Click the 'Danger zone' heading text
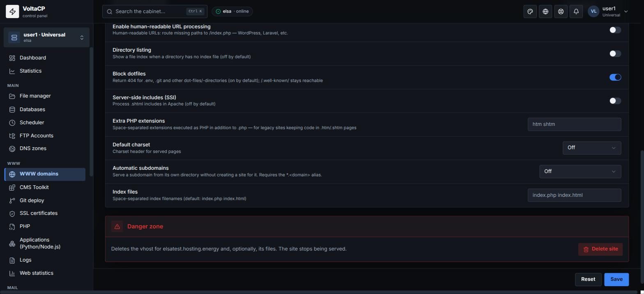Screen dimensions: 644x294 click(x=145, y=226)
